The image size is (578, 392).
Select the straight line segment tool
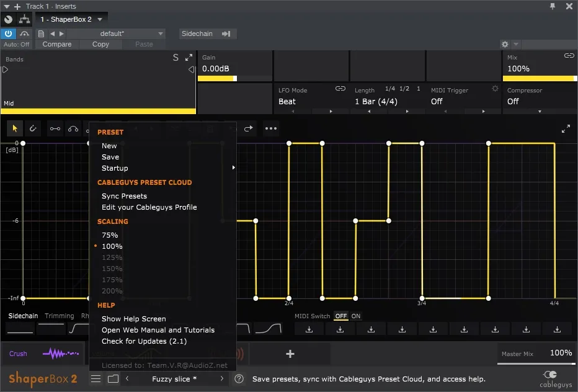tap(55, 128)
